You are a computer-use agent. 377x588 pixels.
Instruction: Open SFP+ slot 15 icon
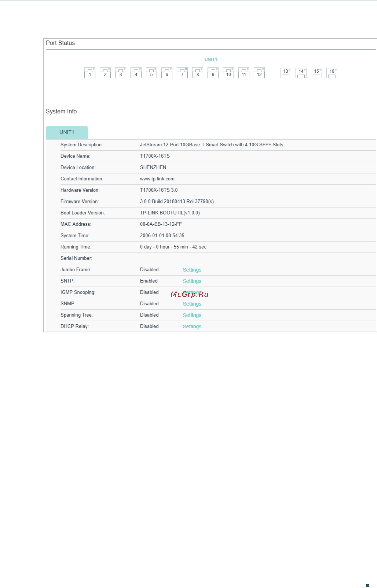317,73
